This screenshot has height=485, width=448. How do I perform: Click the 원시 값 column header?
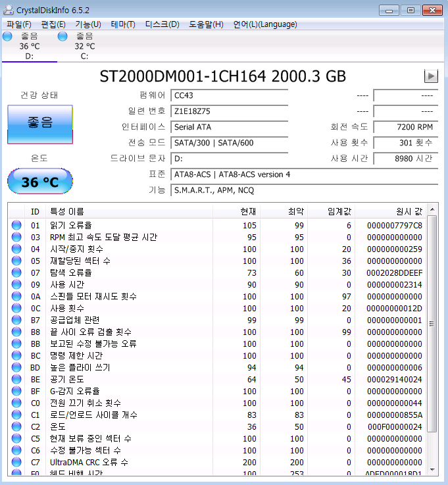click(408, 211)
